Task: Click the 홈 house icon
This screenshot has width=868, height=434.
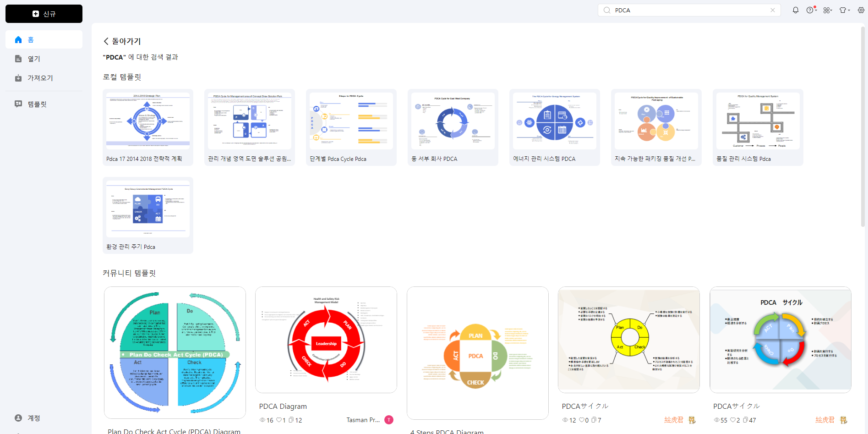Action: (18, 40)
